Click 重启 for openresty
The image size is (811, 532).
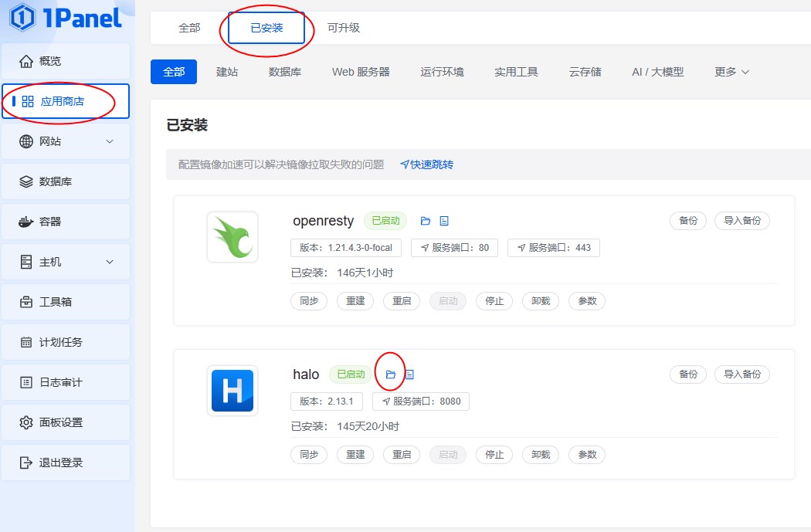(402, 301)
